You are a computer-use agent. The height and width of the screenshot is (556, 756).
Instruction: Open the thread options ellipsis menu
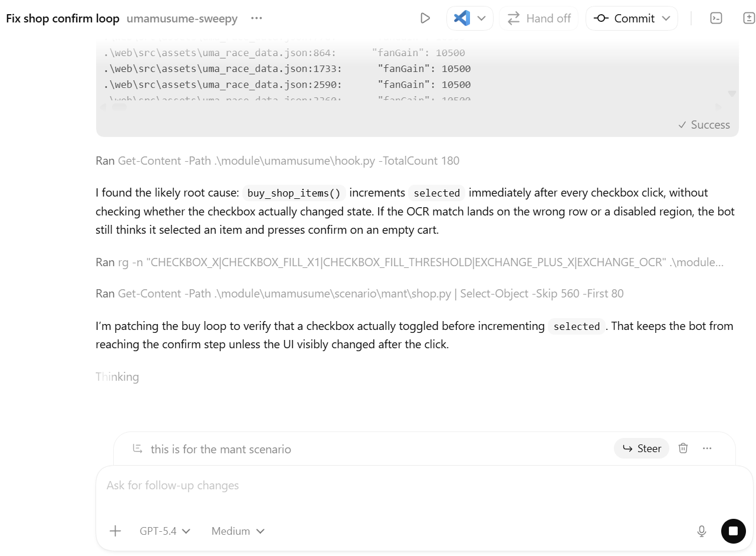tap(257, 18)
